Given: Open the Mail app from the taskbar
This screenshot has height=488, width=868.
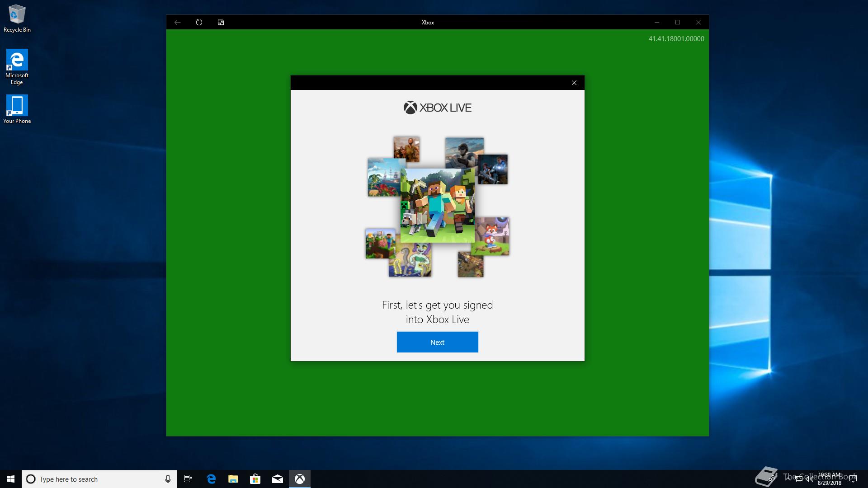Looking at the screenshot, I should [278, 479].
